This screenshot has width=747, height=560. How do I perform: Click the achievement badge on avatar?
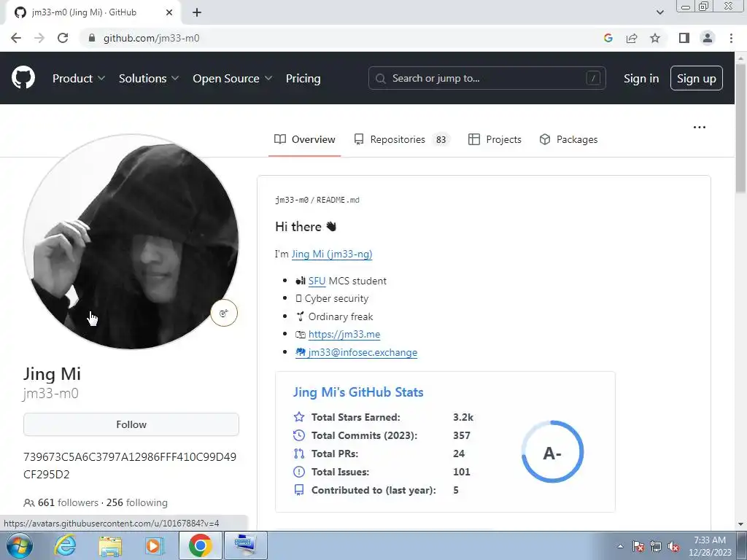(224, 313)
